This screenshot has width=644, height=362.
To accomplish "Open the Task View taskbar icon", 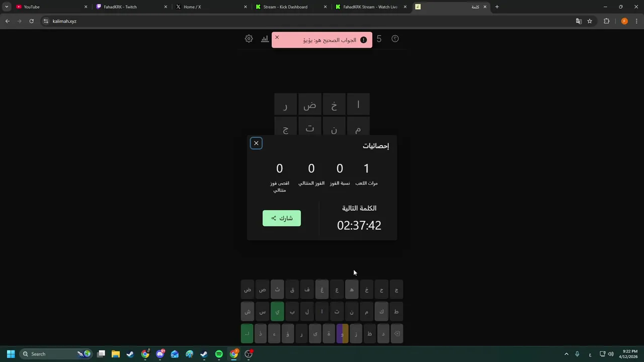I will click(101, 354).
